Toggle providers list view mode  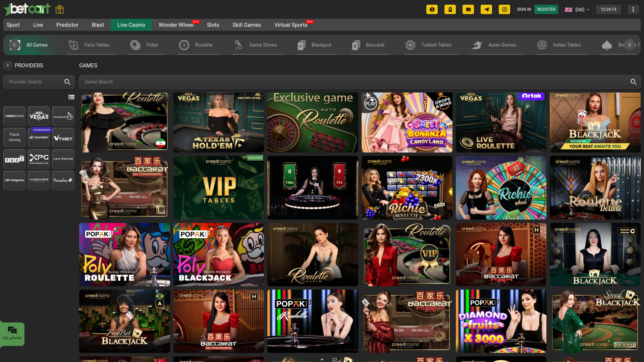pyautogui.click(x=71, y=97)
